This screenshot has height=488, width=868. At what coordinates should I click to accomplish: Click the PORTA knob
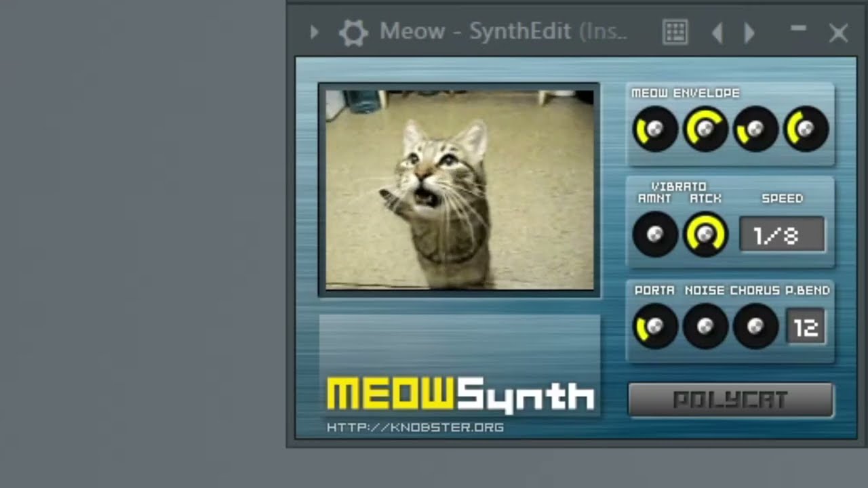pyautogui.click(x=655, y=327)
